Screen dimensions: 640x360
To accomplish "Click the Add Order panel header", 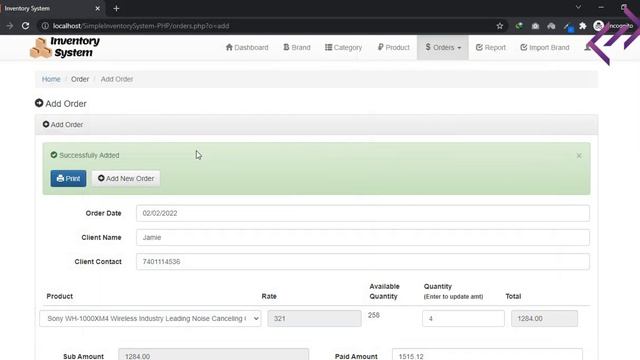I will click(x=316, y=124).
